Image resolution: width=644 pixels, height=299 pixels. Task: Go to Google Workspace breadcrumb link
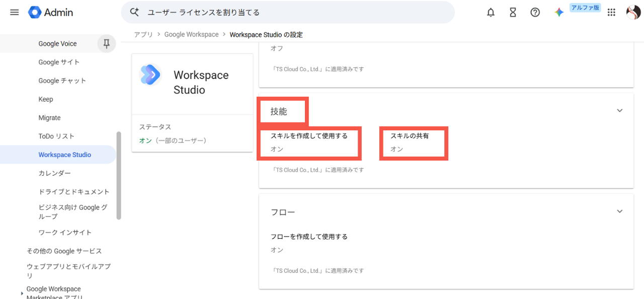(191, 35)
